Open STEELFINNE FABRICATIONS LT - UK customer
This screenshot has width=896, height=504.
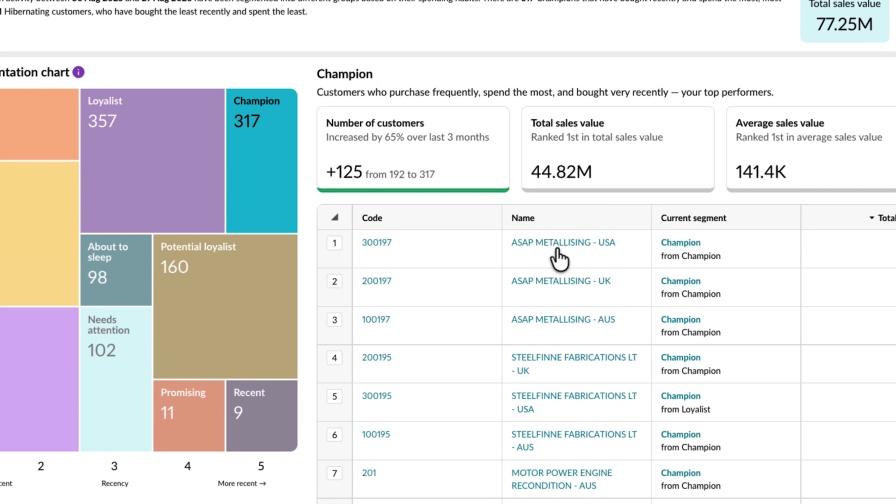(x=574, y=363)
